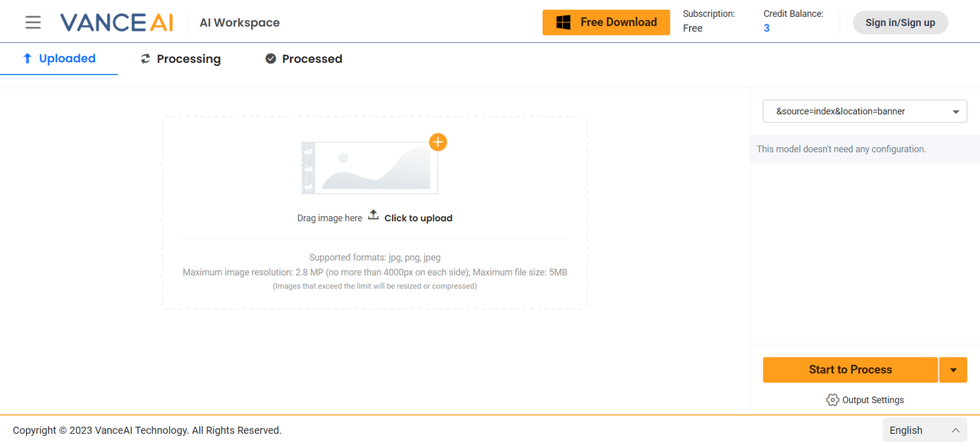The height and width of the screenshot is (443, 980).
Task: Click the VanceAI logo
Action: (x=116, y=22)
